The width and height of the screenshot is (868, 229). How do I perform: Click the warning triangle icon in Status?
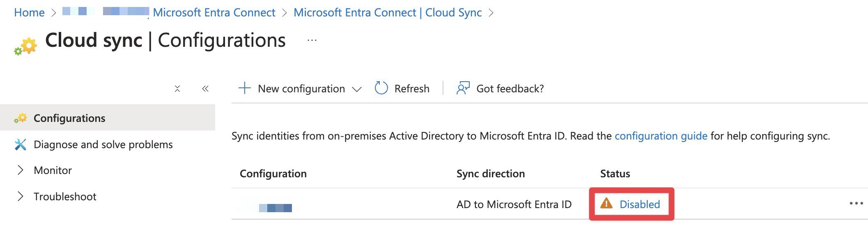(606, 204)
